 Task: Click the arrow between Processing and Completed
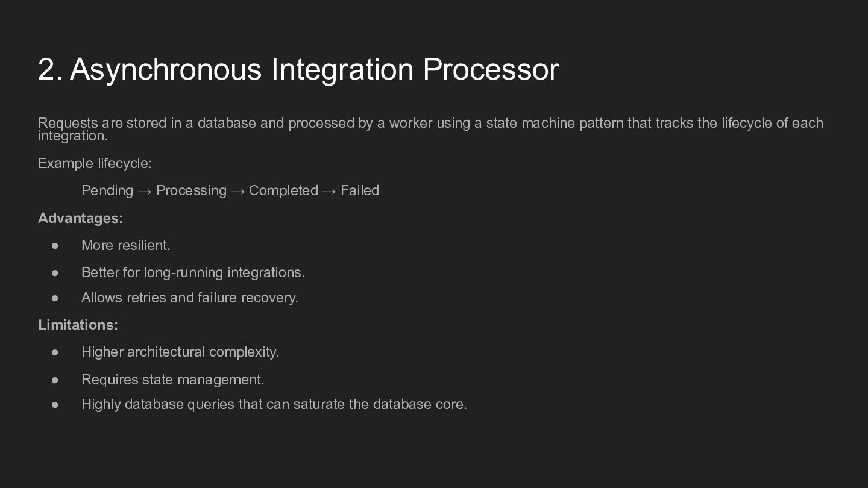238,192
